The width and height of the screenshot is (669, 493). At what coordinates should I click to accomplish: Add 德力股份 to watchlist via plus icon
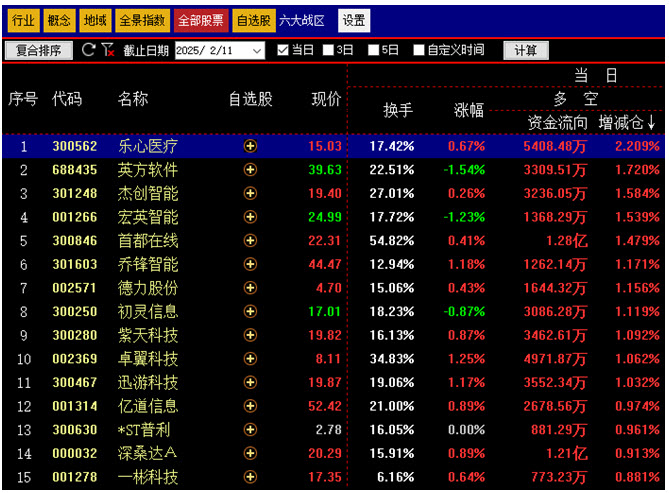point(250,288)
